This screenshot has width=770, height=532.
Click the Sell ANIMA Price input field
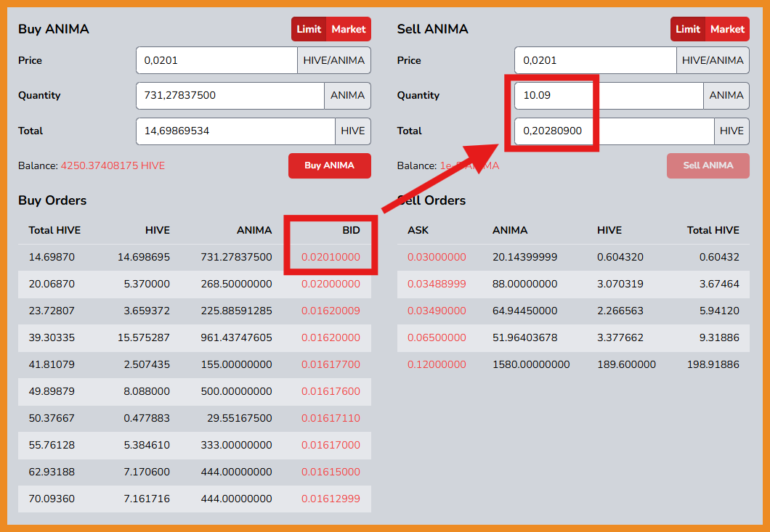coord(595,60)
